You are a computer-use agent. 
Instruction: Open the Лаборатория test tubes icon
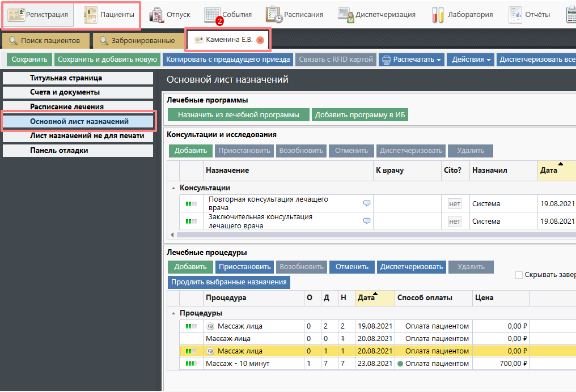(x=438, y=15)
